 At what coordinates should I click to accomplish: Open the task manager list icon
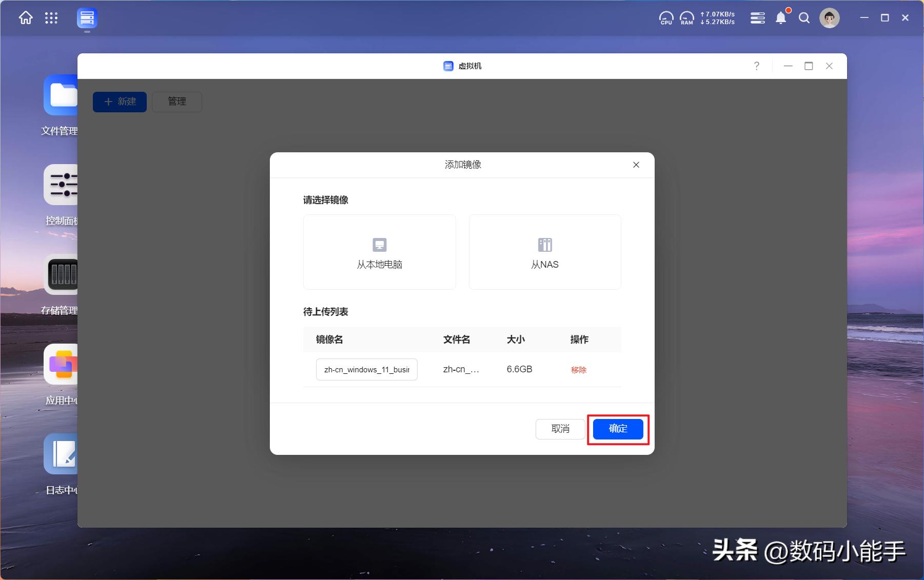(758, 18)
